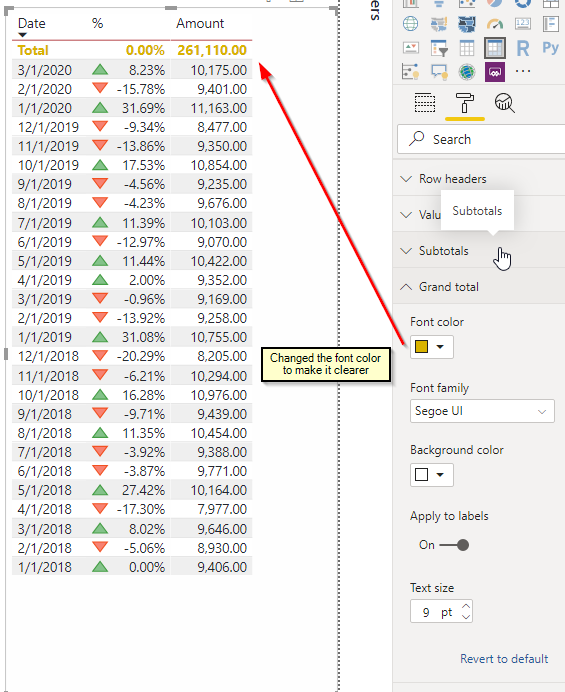Select the Key influencers visualization

point(411,71)
